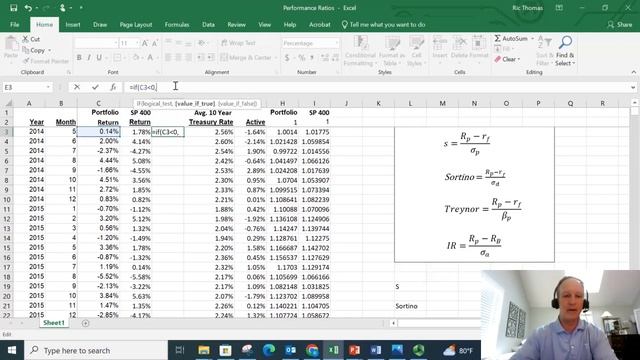
Task: Click the horizontal scrollbar left arrow
Action: click(x=393, y=323)
